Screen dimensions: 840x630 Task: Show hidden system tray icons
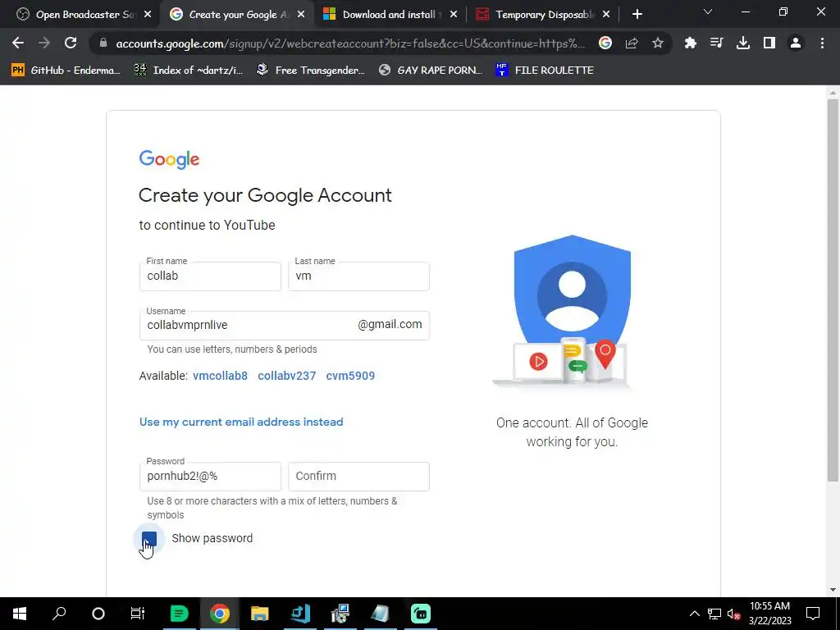694,614
